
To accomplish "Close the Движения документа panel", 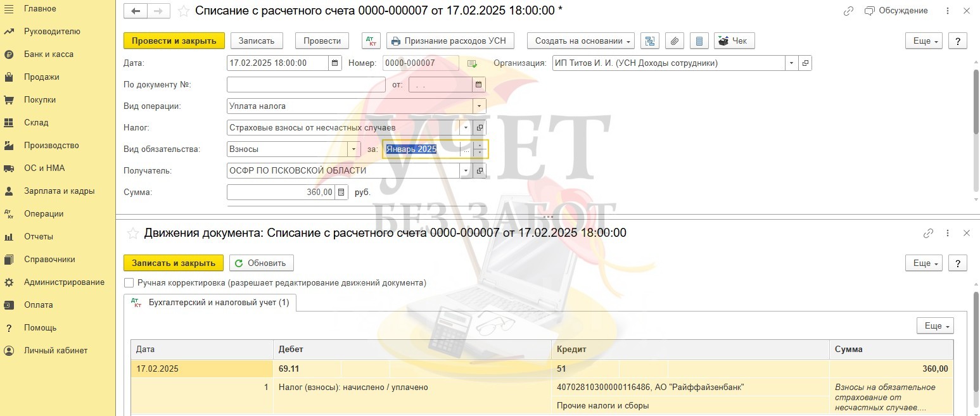I will point(967,233).
